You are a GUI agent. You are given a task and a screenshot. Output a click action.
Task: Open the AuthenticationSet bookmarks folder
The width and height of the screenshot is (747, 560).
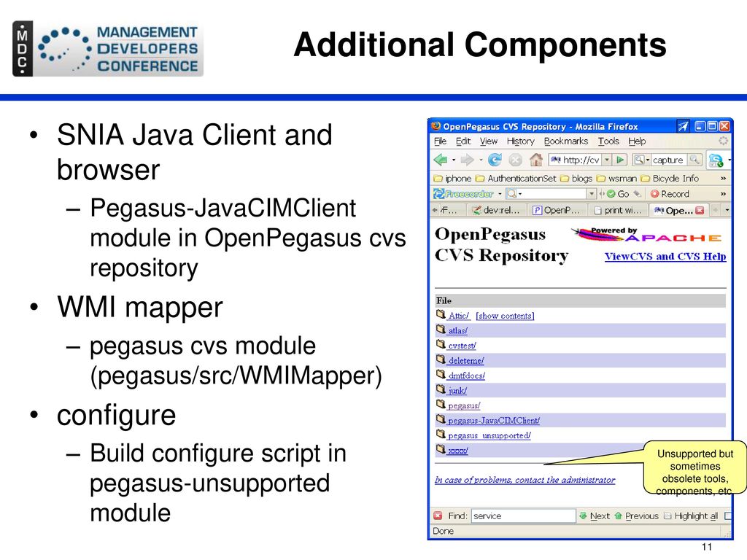coord(516,178)
